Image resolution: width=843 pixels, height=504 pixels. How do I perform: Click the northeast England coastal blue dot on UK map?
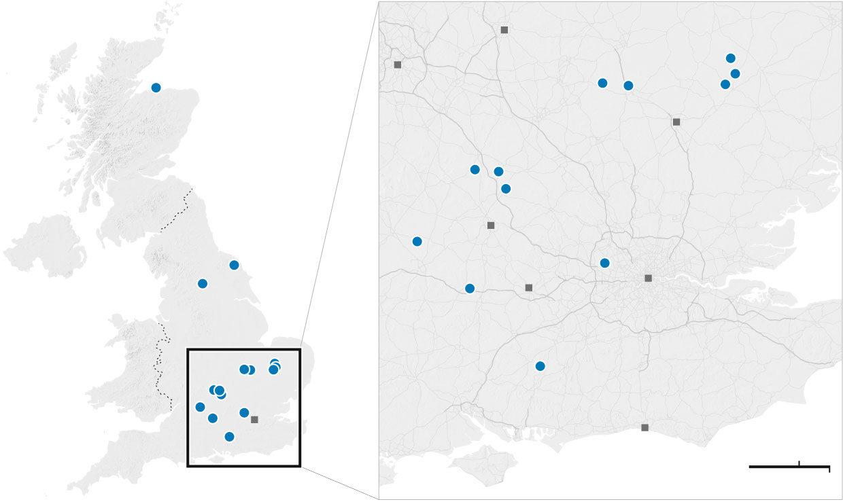(x=234, y=265)
